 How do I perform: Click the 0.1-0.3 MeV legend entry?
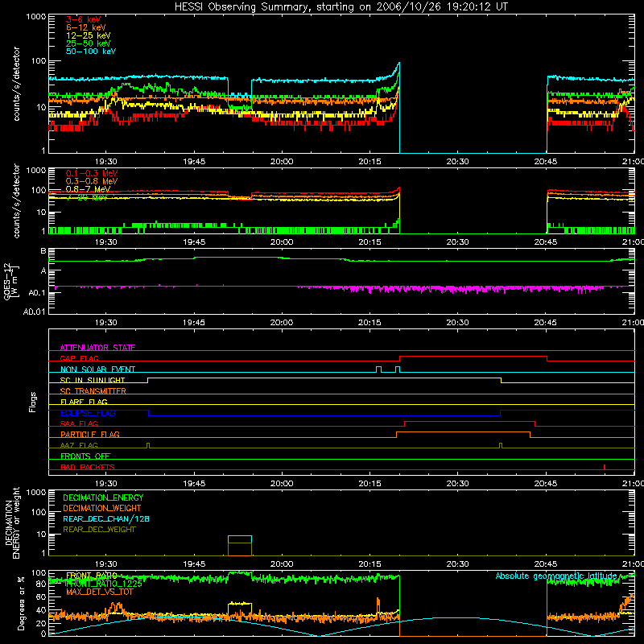coord(92,173)
